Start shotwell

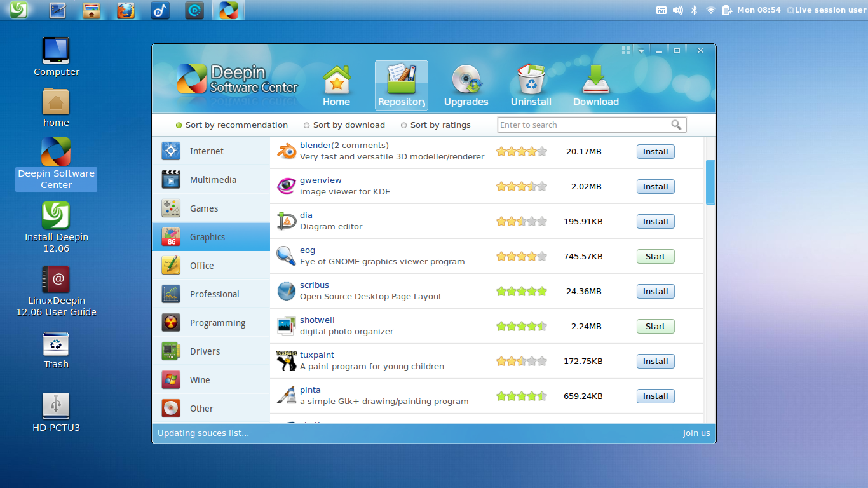click(655, 326)
